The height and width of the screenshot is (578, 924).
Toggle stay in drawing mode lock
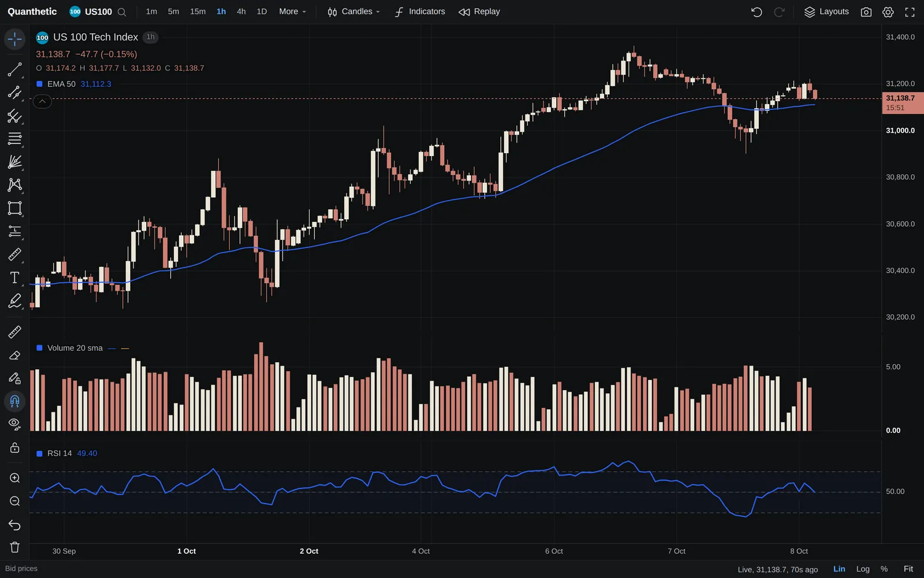coord(14,378)
